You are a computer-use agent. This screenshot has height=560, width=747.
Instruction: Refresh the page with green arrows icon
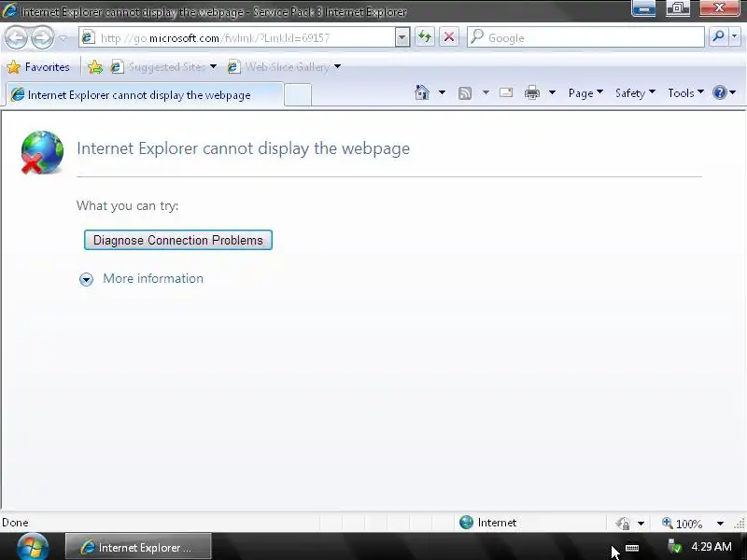[x=425, y=37]
